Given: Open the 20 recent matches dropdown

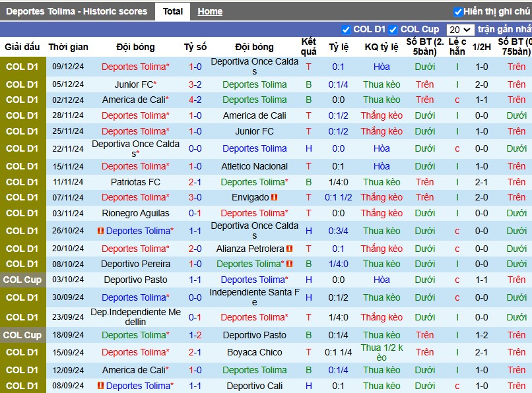Looking at the screenshot, I should [x=460, y=30].
